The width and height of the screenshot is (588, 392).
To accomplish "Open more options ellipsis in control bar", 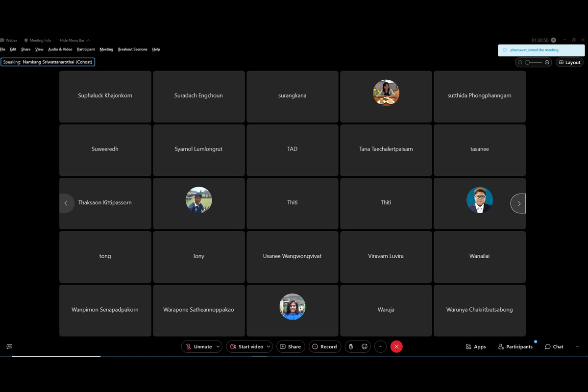I will click(x=380, y=346).
